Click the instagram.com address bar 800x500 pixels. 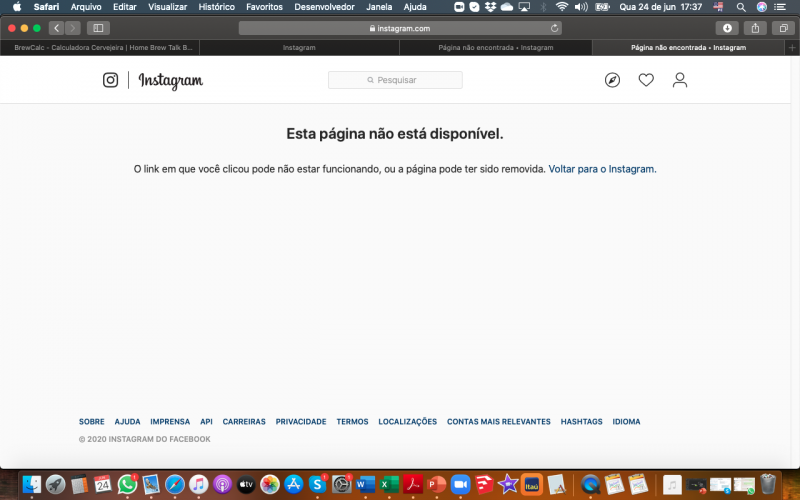pos(400,28)
